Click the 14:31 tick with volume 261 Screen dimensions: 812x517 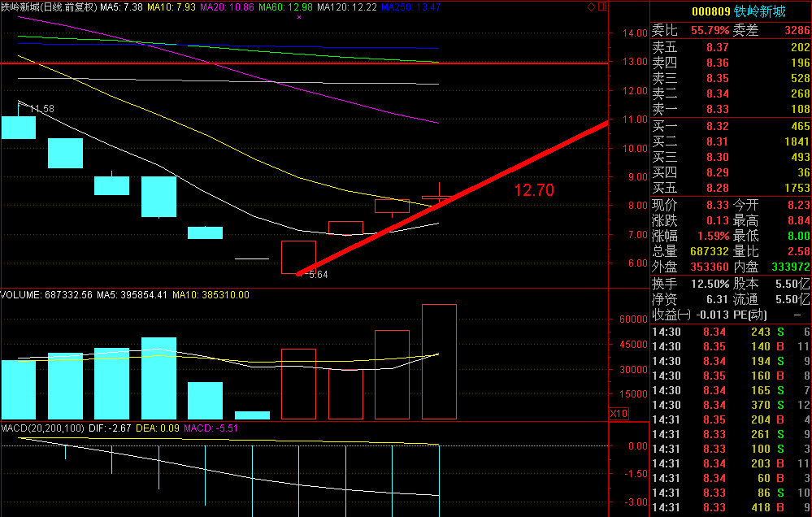[x=731, y=435]
